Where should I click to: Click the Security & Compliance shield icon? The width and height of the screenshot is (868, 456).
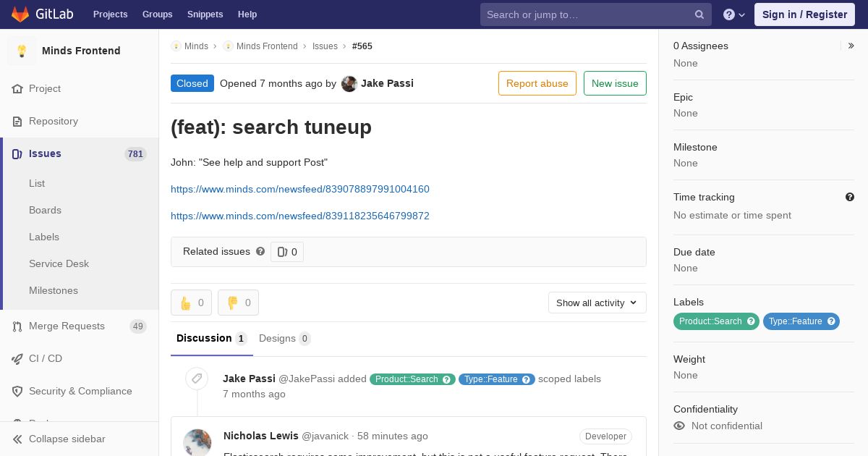[17, 391]
